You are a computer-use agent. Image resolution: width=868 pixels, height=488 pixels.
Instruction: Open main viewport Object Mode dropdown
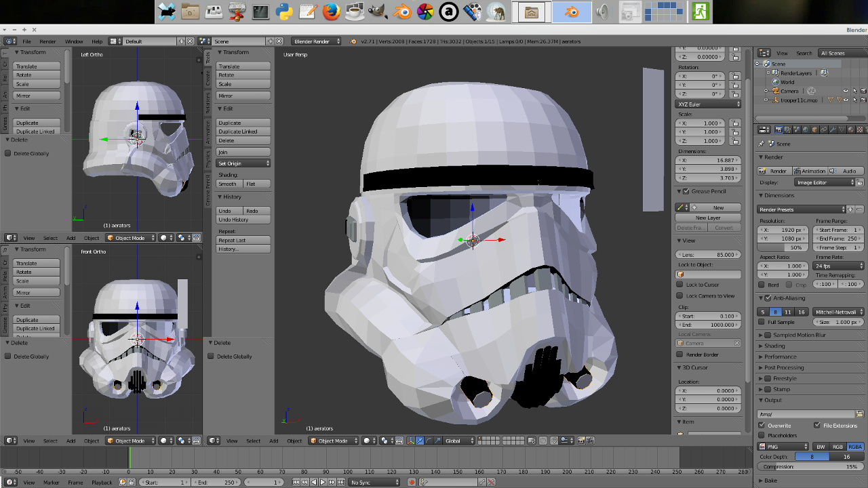334,441
